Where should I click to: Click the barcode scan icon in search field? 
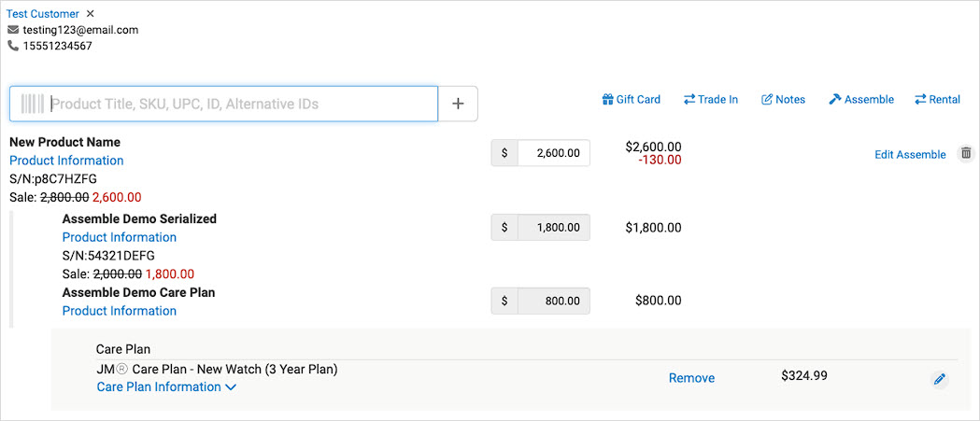point(32,104)
